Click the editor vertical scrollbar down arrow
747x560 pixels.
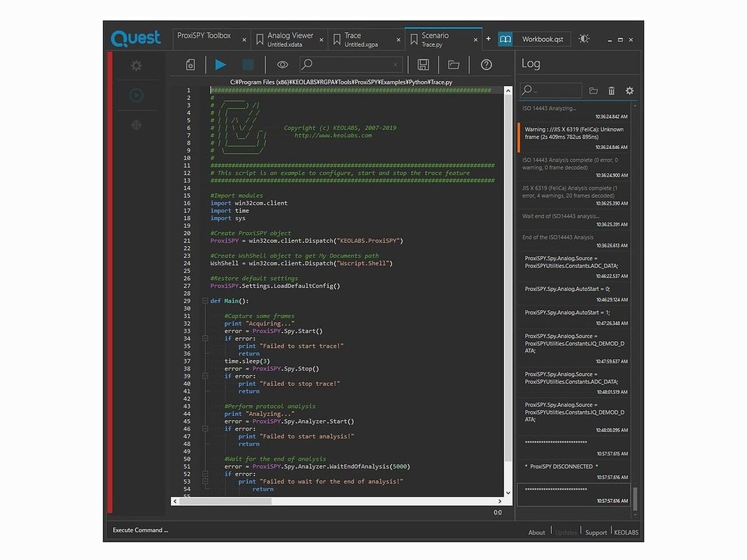click(x=508, y=492)
